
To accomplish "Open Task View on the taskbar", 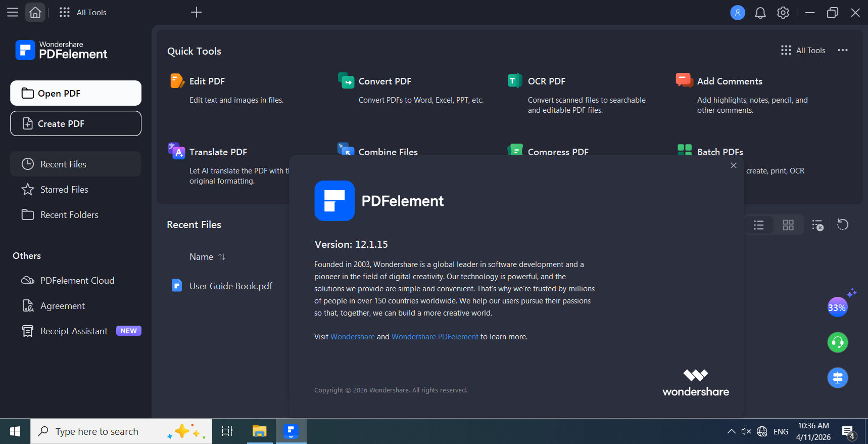I will click(x=227, y=431).
